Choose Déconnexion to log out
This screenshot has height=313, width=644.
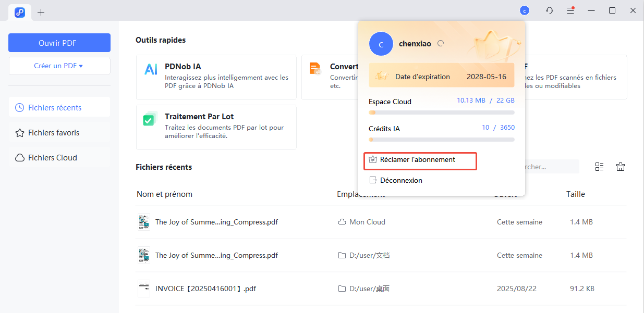click(x=400, y=180)
